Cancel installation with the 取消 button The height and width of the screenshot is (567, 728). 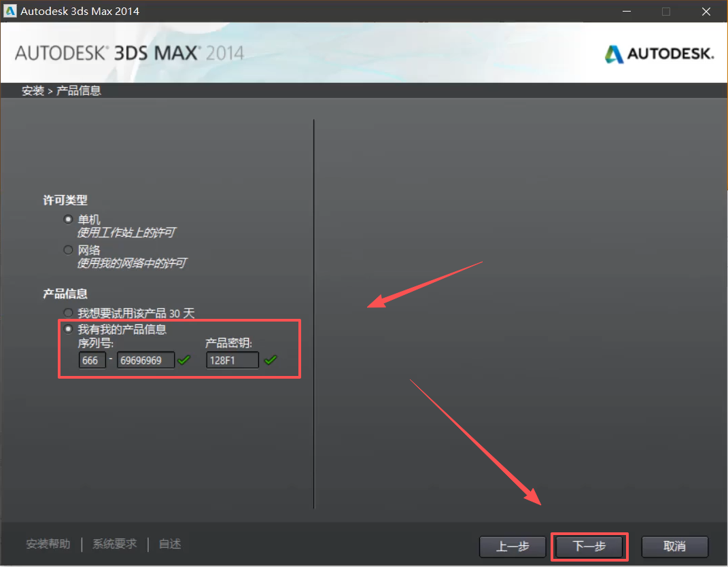[675, 547]
